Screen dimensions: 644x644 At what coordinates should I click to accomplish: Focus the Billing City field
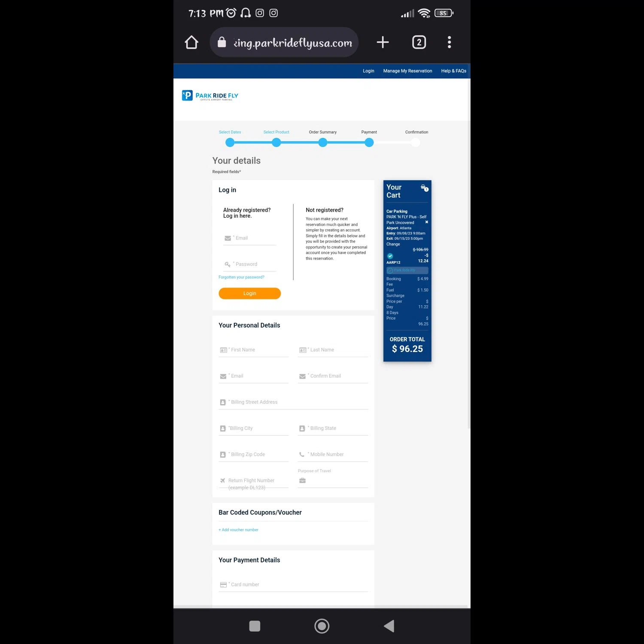(x=253, y=428)
